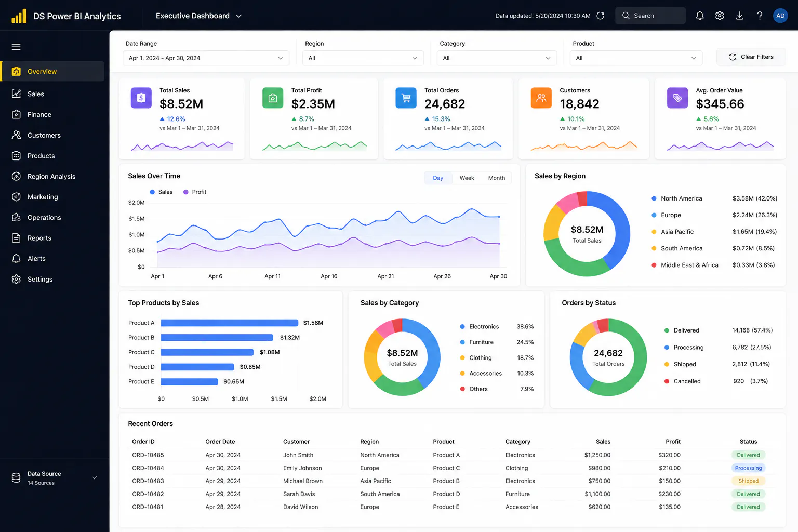
Task: Open the Marketing sidebar item
Action: pyautogui.click(x=52, y=197)
